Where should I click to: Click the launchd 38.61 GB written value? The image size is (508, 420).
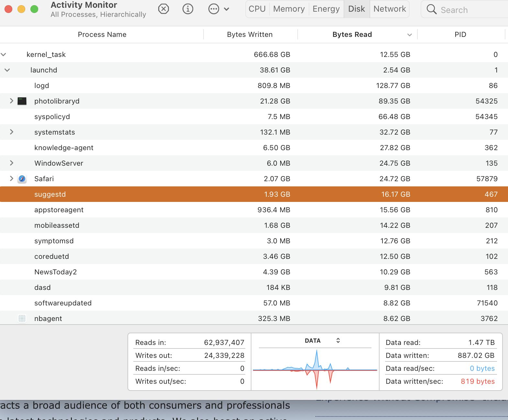(275, 70)
